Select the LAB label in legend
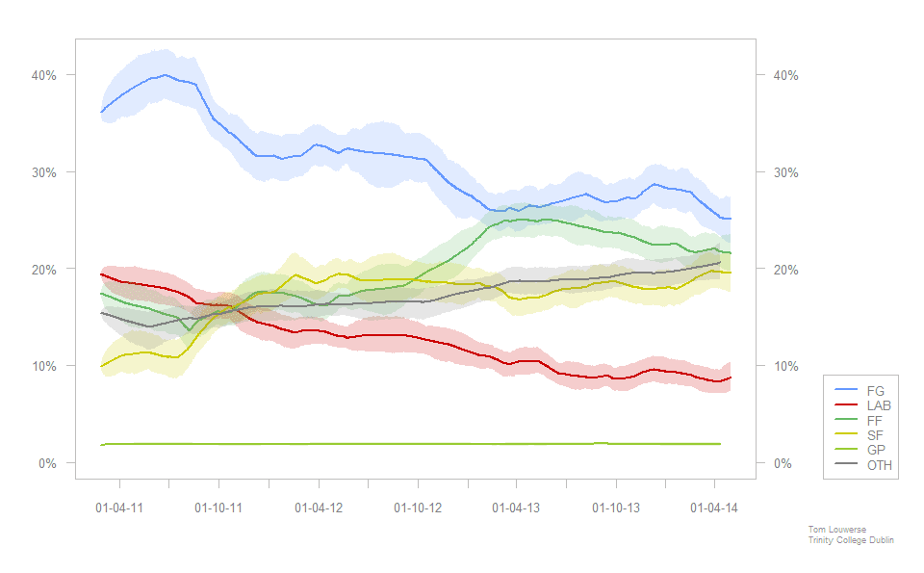Image resolution: width=924 pixels, height=573 pixels. (879, 405)
